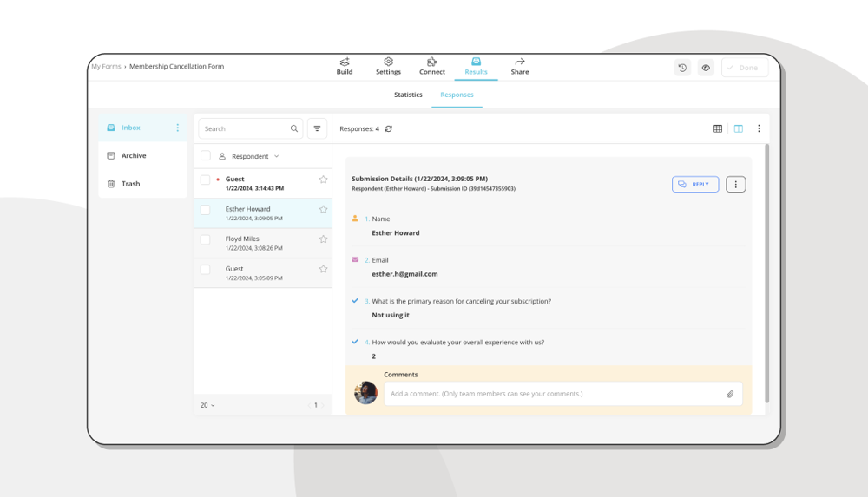
Task: Open the Build tab
Action: [345, 67]
